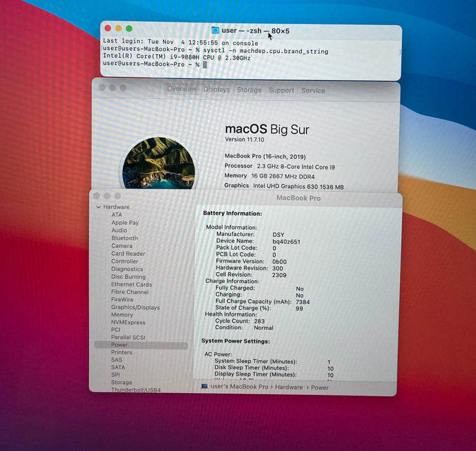Open Diagnostics in the sidebar
This screenshot has height=451, width=476.
pos(127,269)
